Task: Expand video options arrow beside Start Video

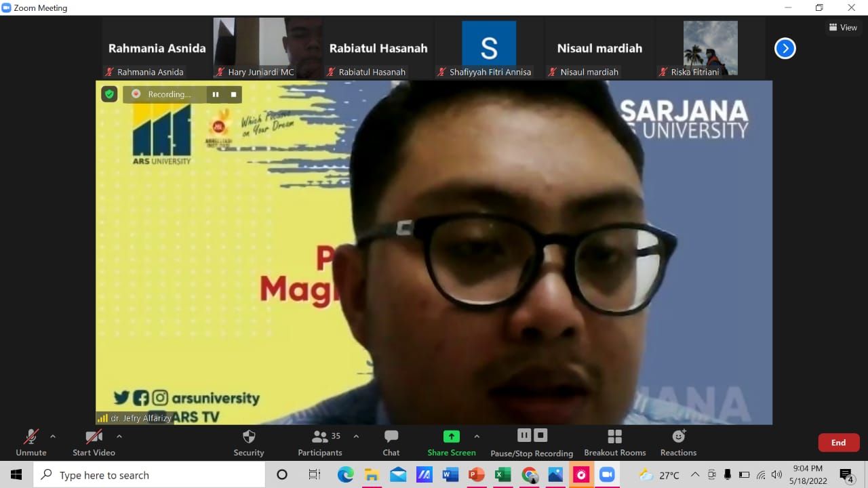Action: pyautogui.click(x=119, y=436)
